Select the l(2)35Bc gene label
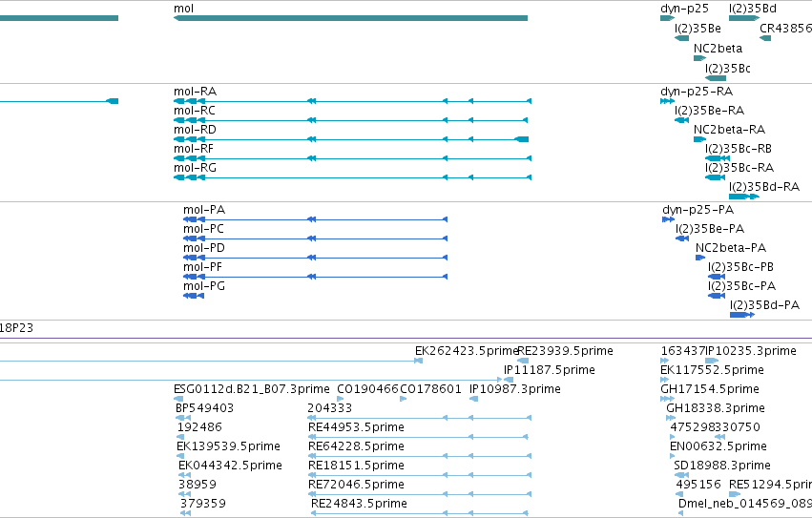 tap(728, 69)
